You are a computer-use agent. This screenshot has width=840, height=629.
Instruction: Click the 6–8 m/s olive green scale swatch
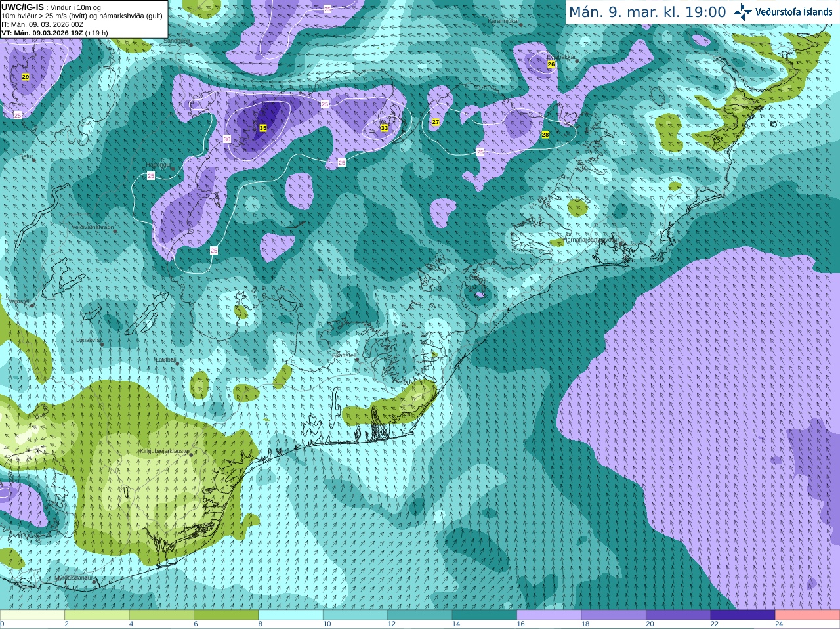pyautogui.click(x=226, y=615)
